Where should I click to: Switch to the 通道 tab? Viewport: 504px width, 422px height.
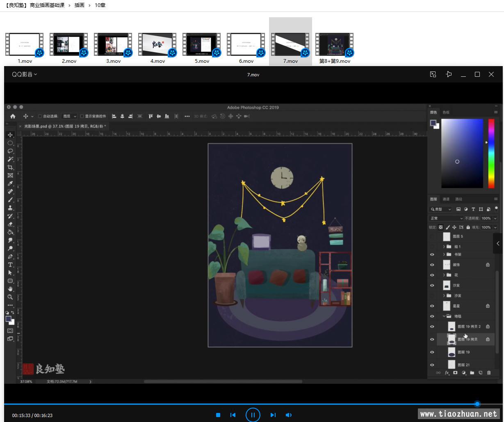(446, 199)
